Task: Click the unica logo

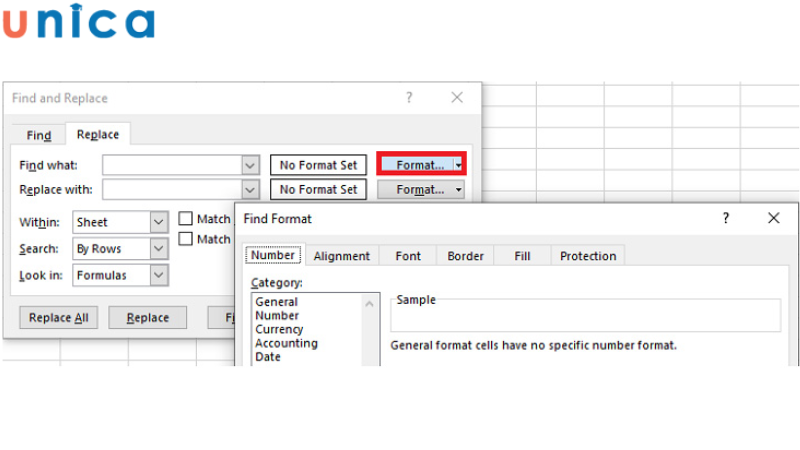Action: click(79, 21)
